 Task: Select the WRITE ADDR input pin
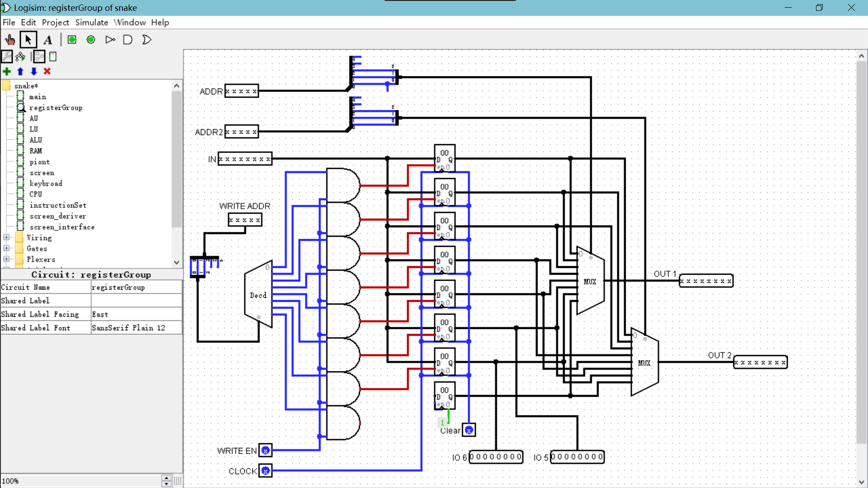(245, 220)
